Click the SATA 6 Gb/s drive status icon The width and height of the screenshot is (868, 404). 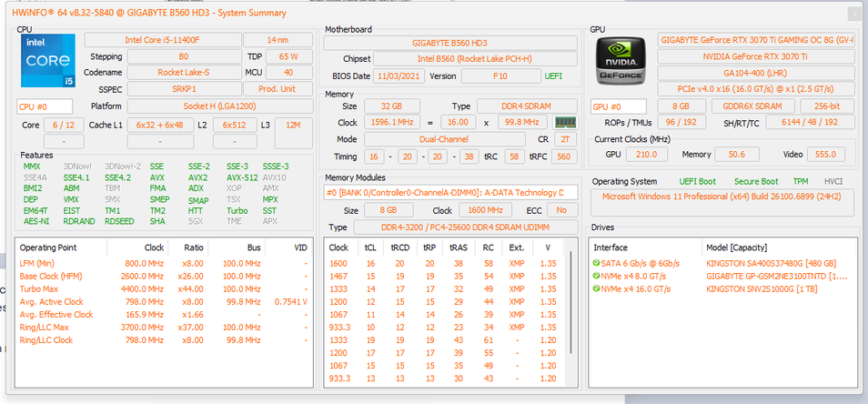[x=596, y=263]
